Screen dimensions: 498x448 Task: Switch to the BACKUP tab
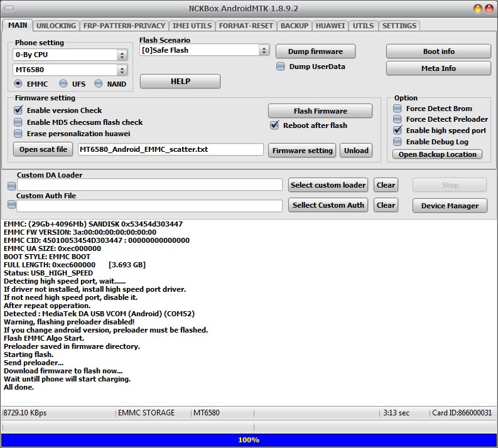point(295,26)
